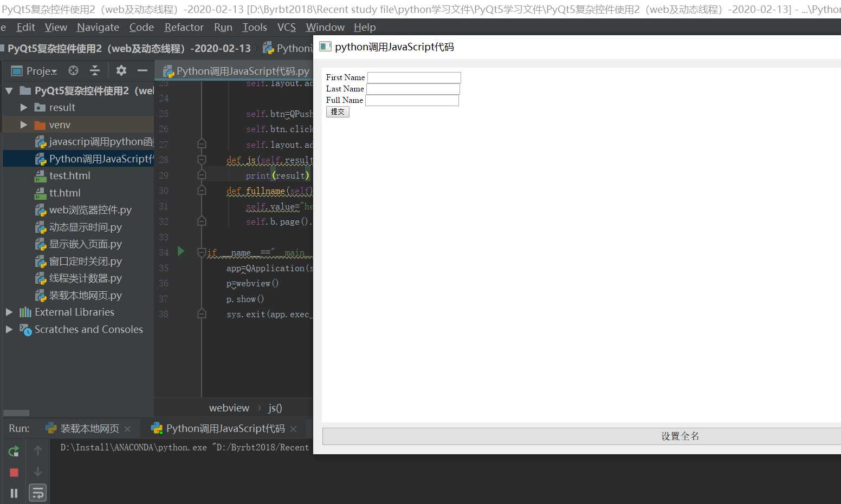
Task: Select 线程类计数器.py file
Action: (x=85, y=278)
